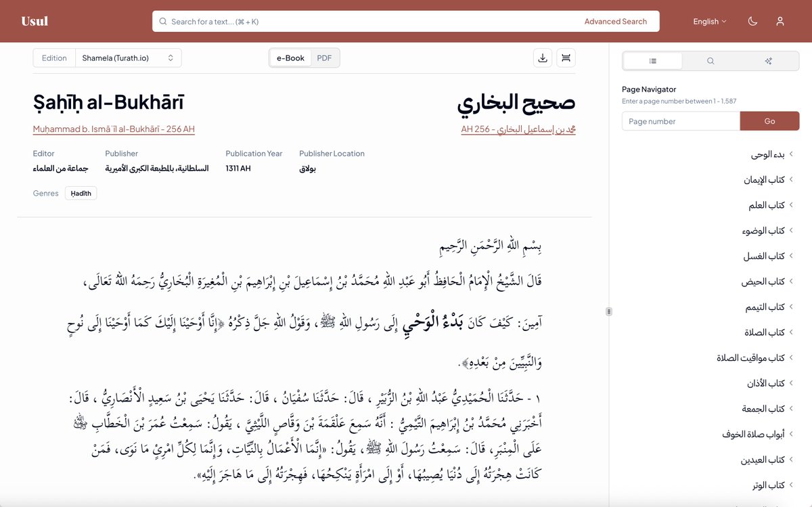Click the AI sparkles icon in the panel
This screenshot has height=507, width=812.
(768, 61)
